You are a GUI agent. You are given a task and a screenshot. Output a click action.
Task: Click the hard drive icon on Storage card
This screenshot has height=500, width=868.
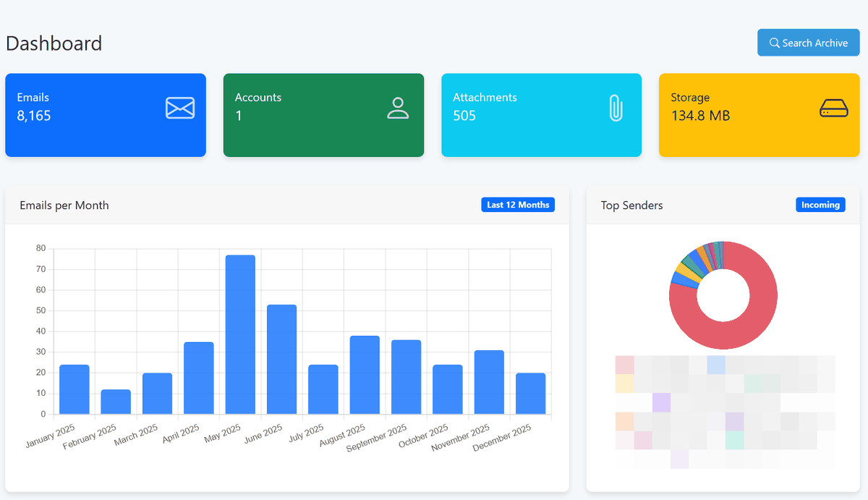click(833, 108)
